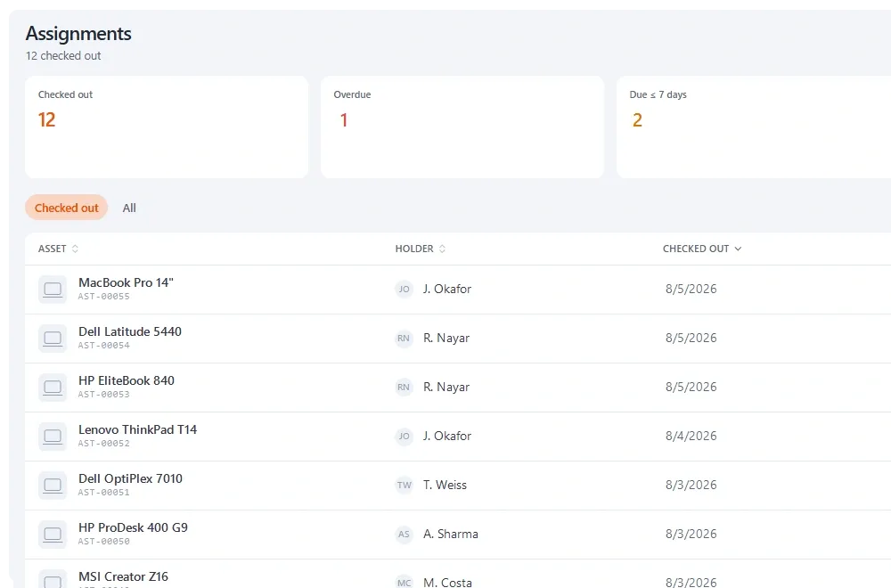The width and height of the screenshot is (891, 588).
Task: Click the Lenovo ThinkPad T14 device icon
Action: click(x=53, y=437)
